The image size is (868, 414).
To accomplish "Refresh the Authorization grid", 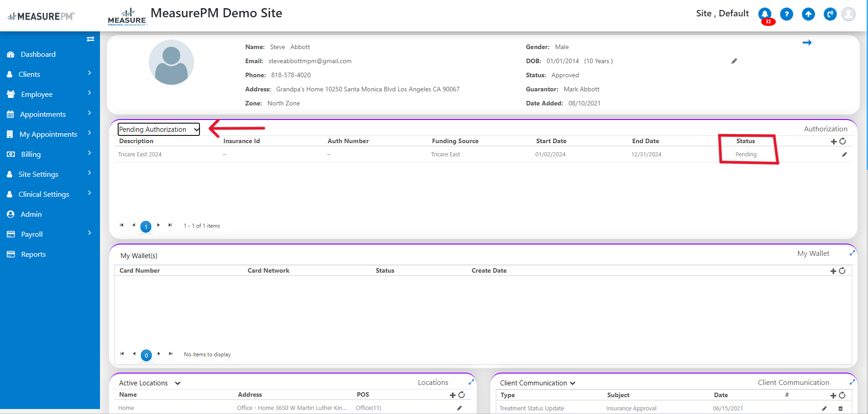I will (843, 141).
